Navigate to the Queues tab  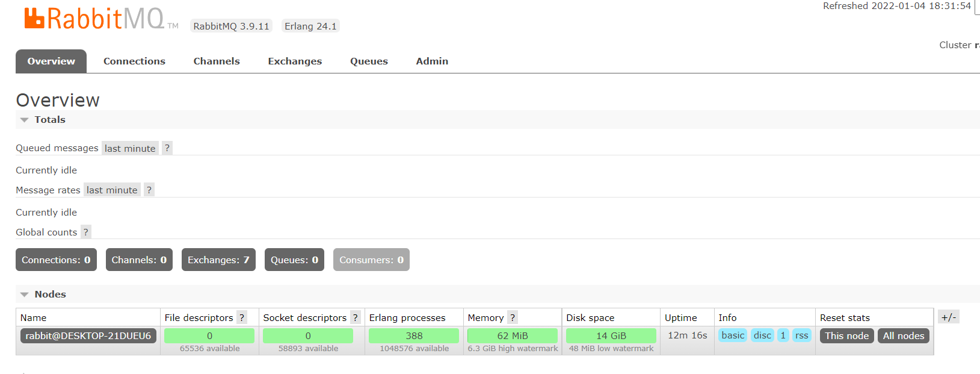(x=369, y=61)
